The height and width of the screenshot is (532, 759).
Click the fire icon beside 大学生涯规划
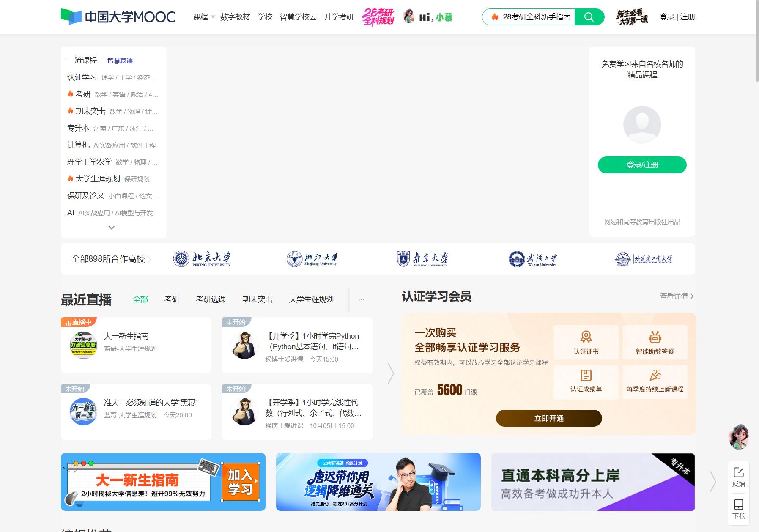click(70, 178)
